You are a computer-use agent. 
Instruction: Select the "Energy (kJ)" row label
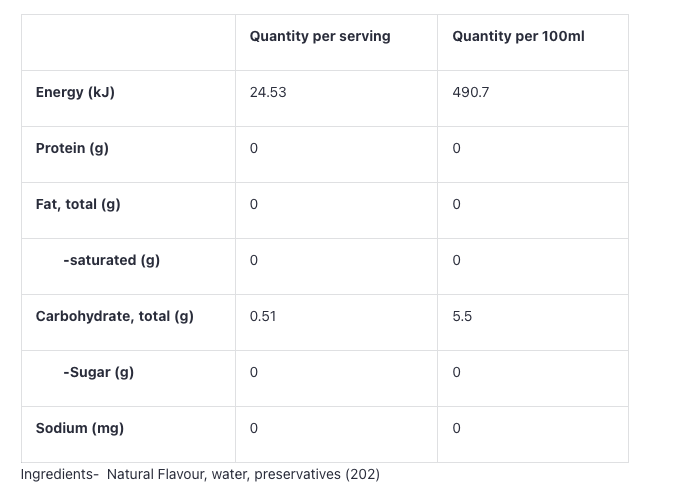(75, 92)
